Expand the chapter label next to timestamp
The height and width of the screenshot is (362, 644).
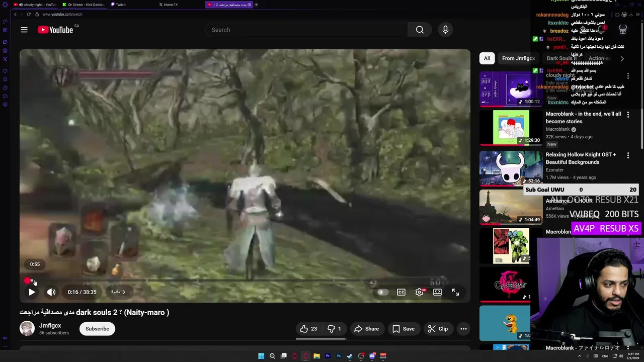pos(119,292)
